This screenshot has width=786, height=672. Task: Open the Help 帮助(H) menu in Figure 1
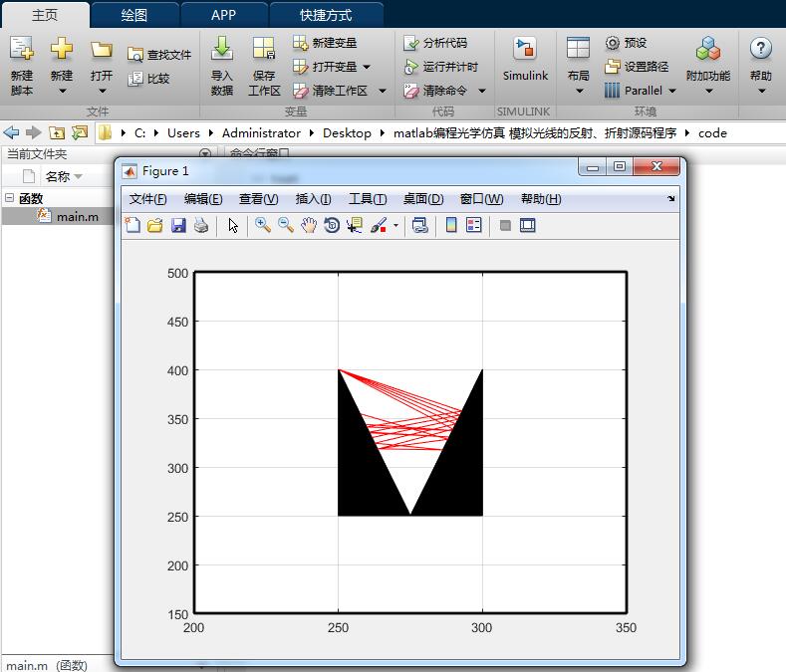(541, 199)
